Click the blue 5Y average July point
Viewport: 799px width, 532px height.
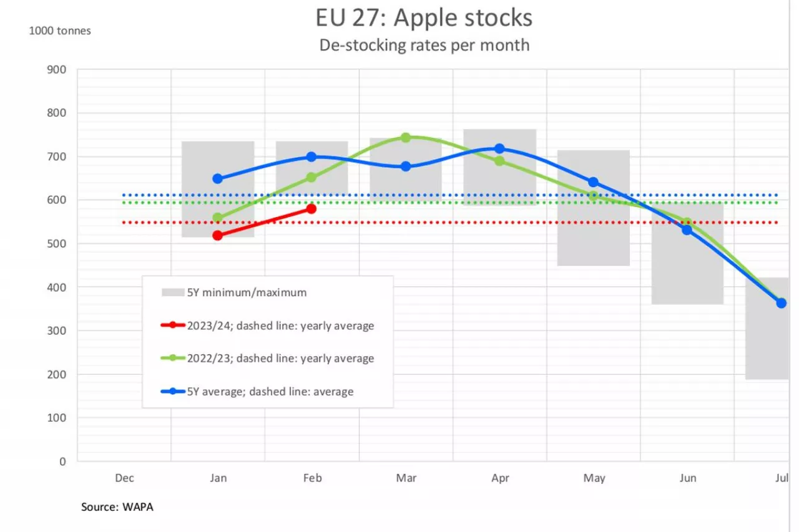click(781, 303)
